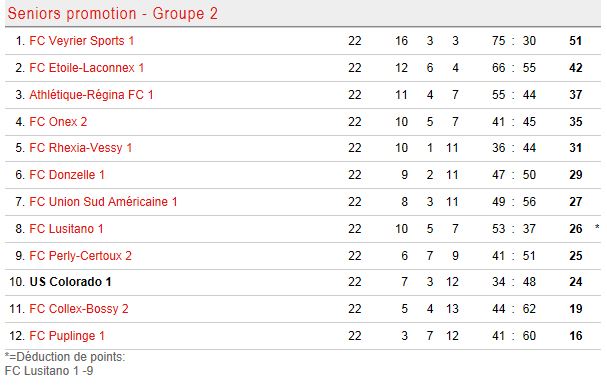Select the FC Puplinge 1 team link
Screen dimensions: 607x390
click(67, 336)
